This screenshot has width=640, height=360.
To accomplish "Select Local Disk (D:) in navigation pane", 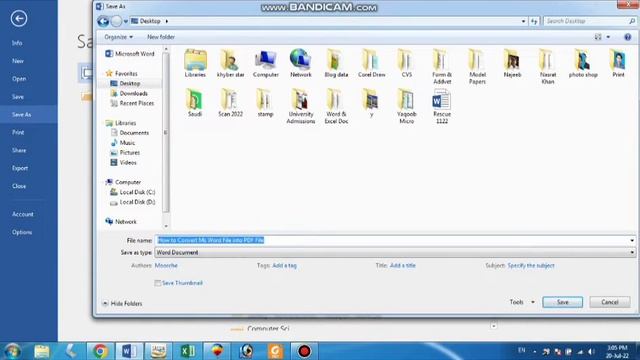I will pos(137,202).
